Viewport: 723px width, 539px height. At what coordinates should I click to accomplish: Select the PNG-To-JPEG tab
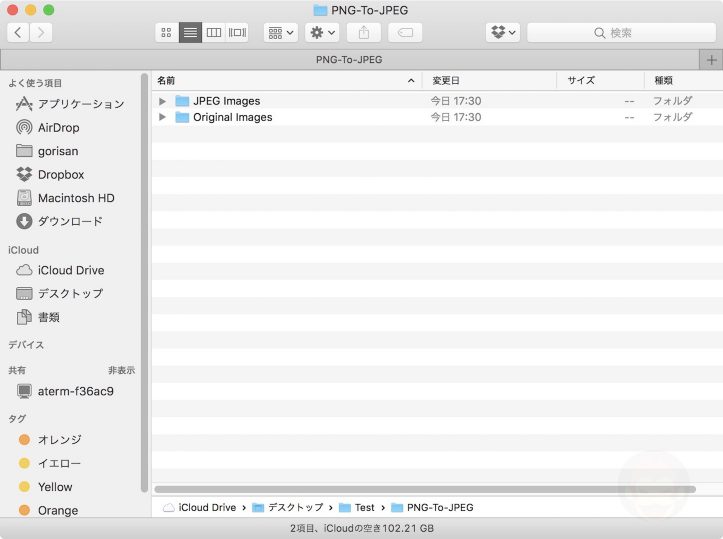click(x=349, y=59)
